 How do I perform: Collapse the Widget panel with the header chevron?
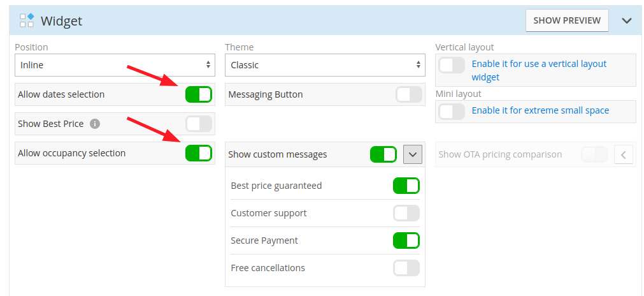click(x=626, y=20)
